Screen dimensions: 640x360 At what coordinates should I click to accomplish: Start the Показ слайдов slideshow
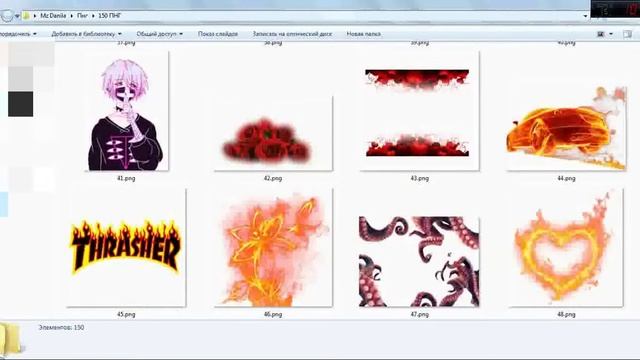[x=218, y=34]
